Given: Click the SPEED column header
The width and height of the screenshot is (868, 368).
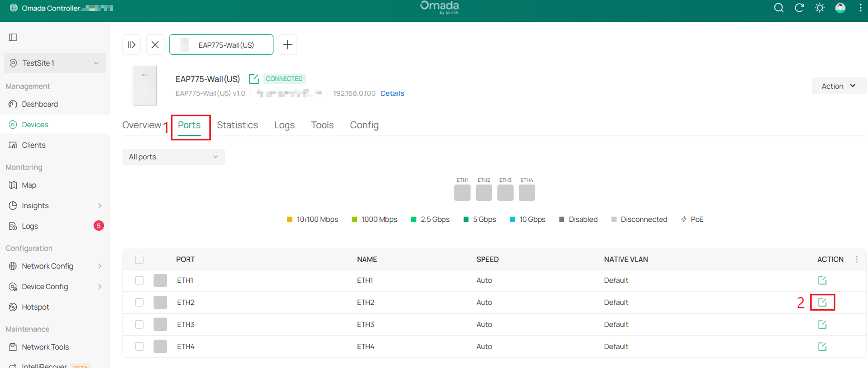Looking at the screenshot, I should [487, 259].
